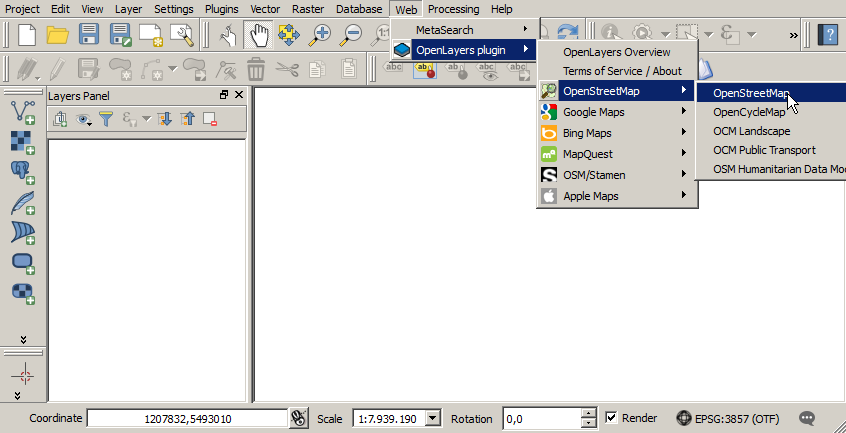Click Add Raster Layer checkered icon
This screenshot has width=846, height=433.
pyautogui.click(x=23, y=142)
